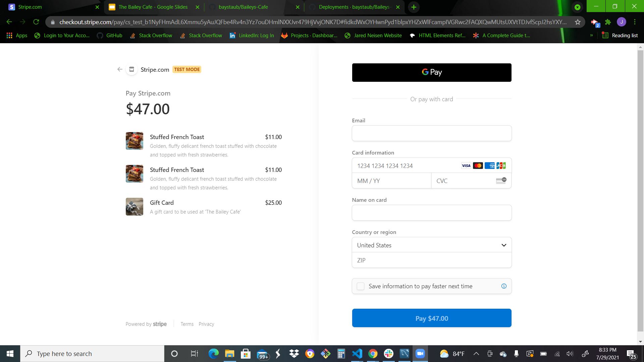This screenshot has width=644, height=362.
Task: Expand the United States country dropdown
Action: (431, 245)
